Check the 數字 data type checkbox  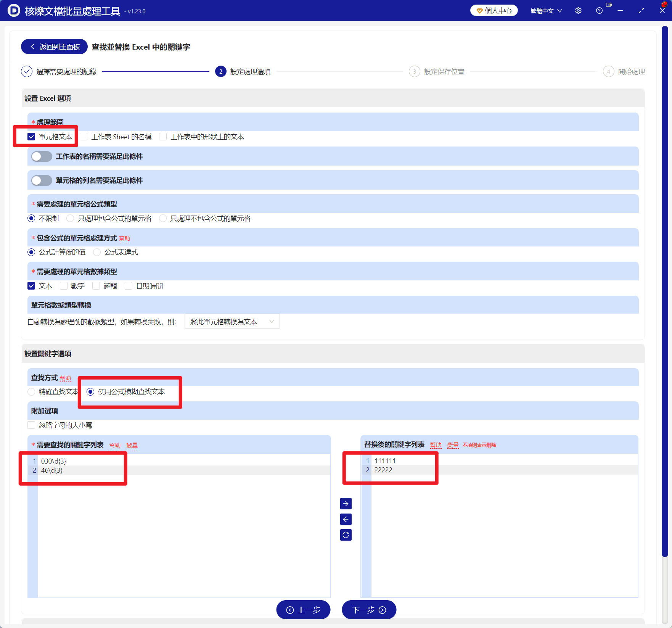pos(64,286)
